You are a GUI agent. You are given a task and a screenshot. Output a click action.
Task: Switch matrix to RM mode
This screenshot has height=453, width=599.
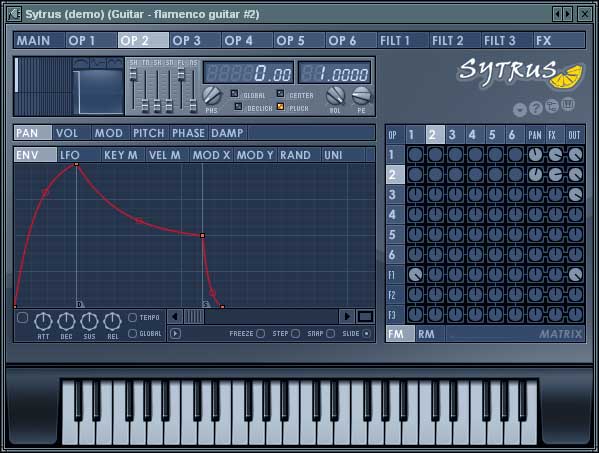(430, 334)
